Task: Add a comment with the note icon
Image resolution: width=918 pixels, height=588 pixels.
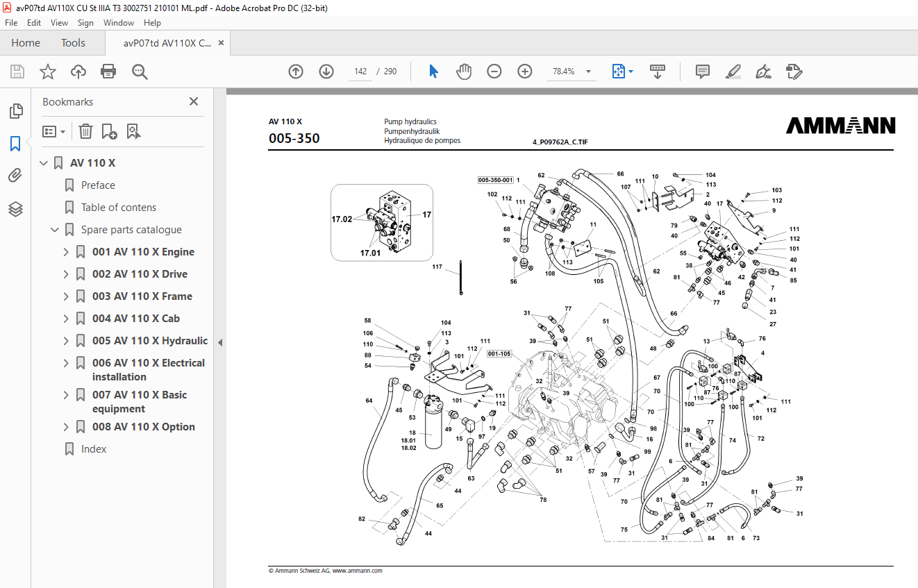Action: point(703,72)
